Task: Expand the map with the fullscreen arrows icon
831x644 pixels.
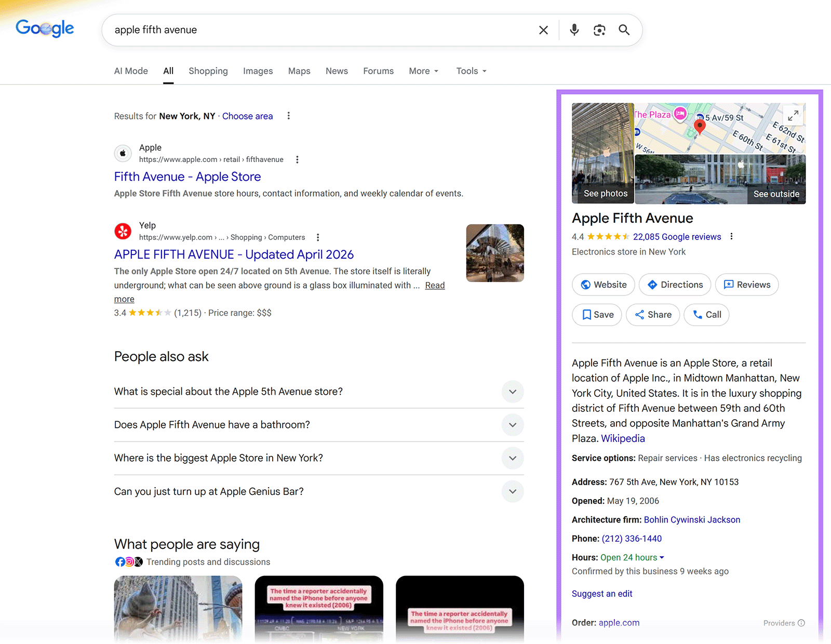Action: coord(793,115)
